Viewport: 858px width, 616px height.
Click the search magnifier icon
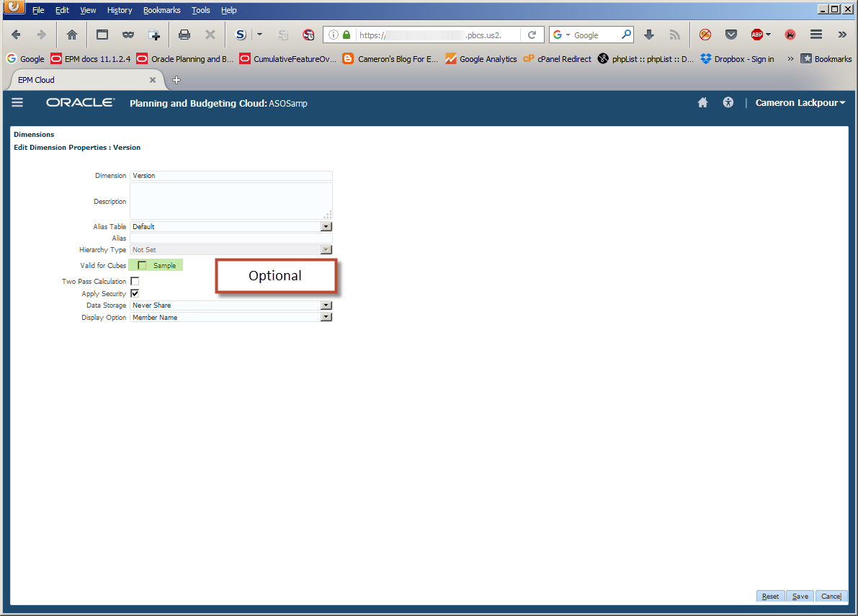[x=626, y=35]
